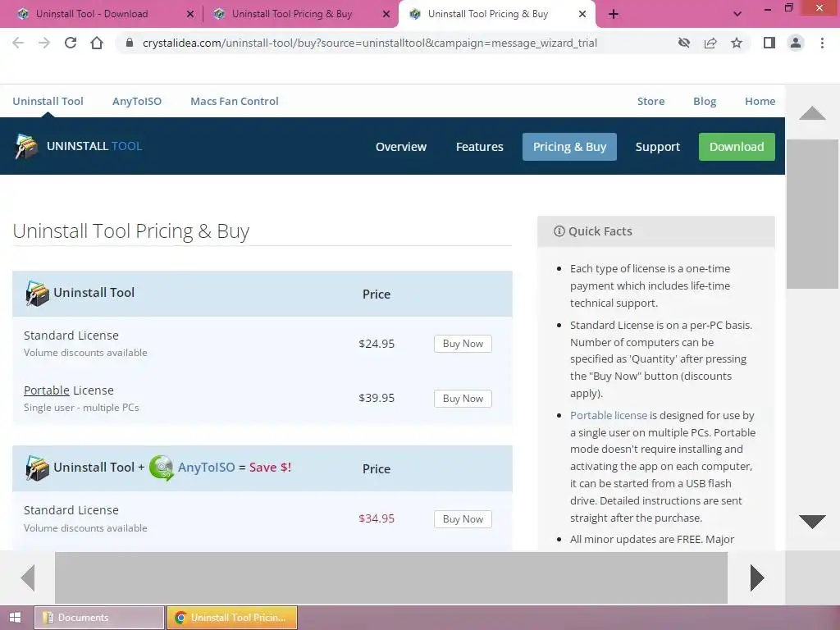This screenshot has height=630, width=840.
Task: Click the crossed-eye tracking icon in address bar
Action: click(684, 43)
